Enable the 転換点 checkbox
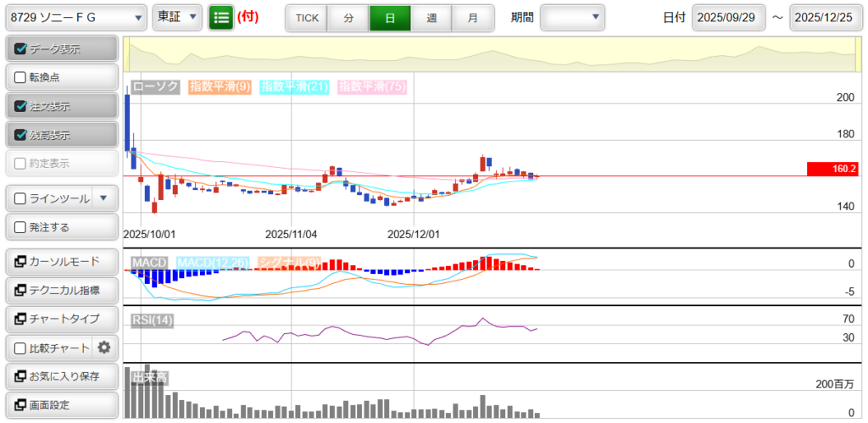 click(21, 77)
